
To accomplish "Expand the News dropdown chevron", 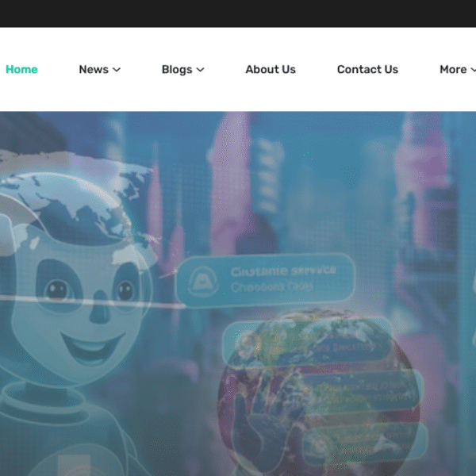I will click(117, 70).
